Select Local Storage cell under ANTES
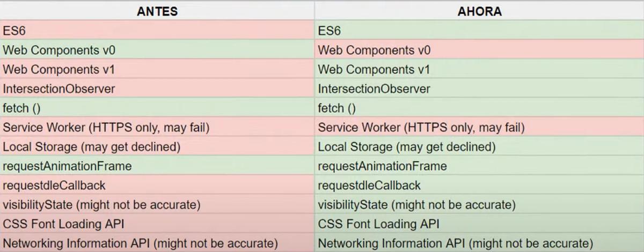 157,147
